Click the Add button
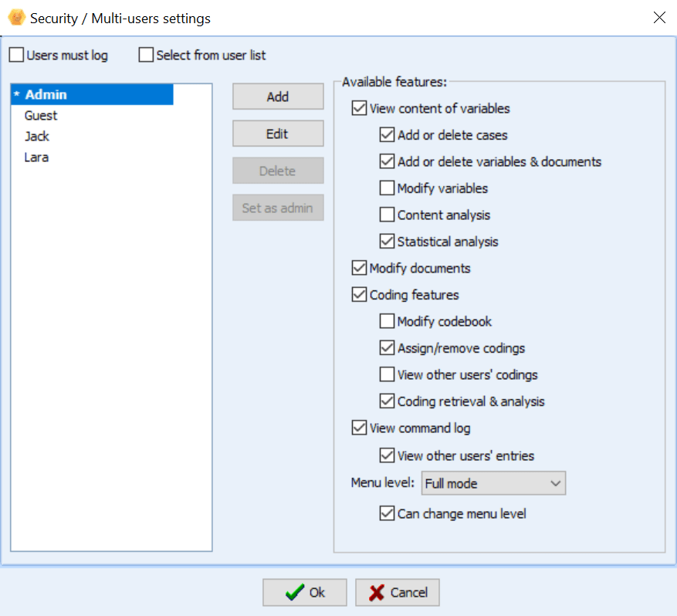Viewport: 677px width, 616px height. coord(278,96)
